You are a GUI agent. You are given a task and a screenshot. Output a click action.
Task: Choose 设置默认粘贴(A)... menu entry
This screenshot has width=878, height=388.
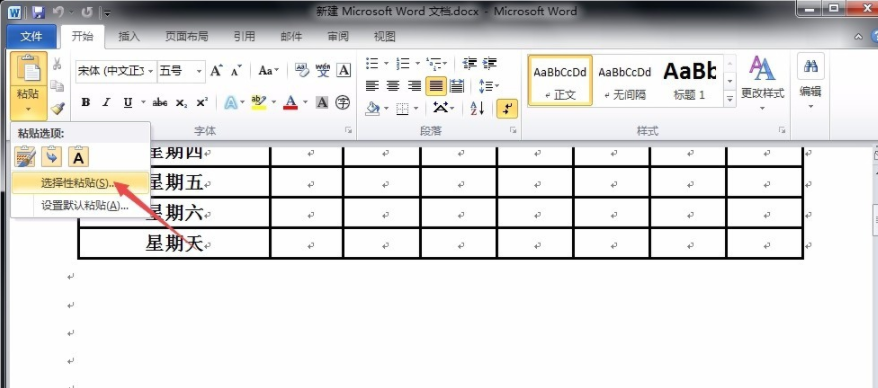(81, 205)
